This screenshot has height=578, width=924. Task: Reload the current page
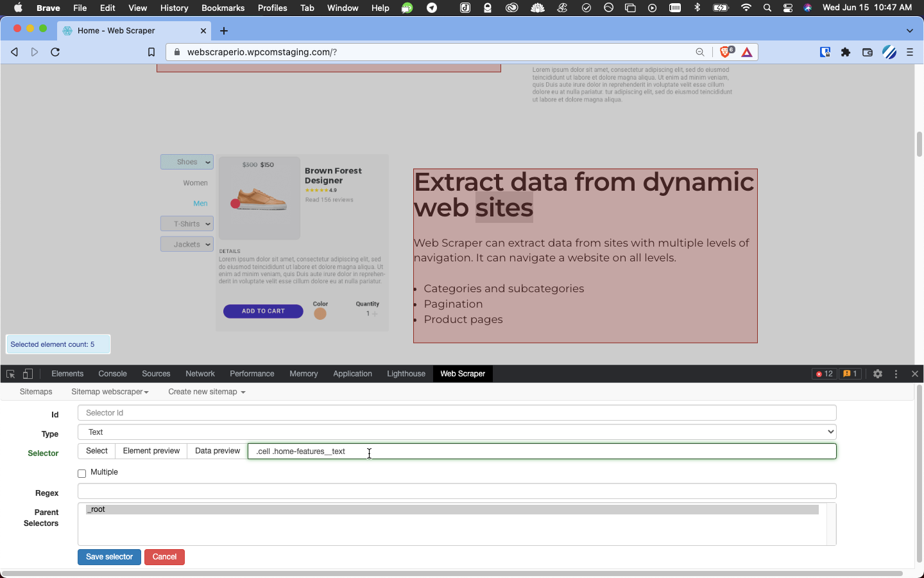[55, 53]
